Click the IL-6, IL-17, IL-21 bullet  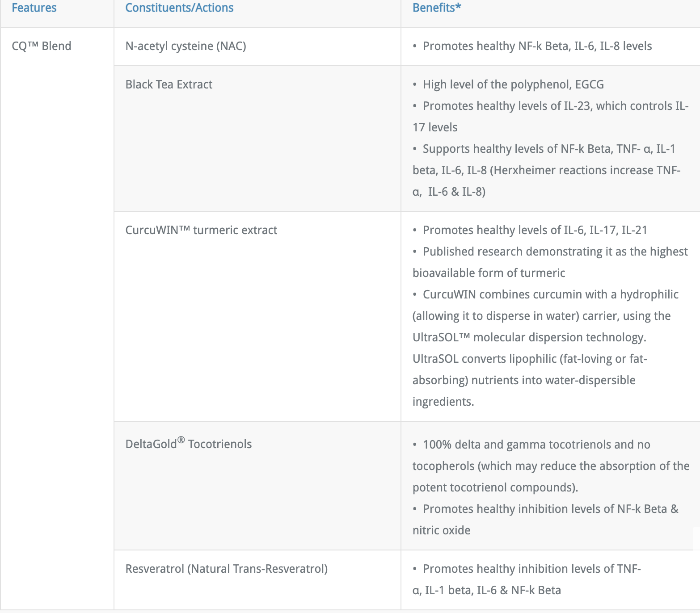[x=530, y=230]
